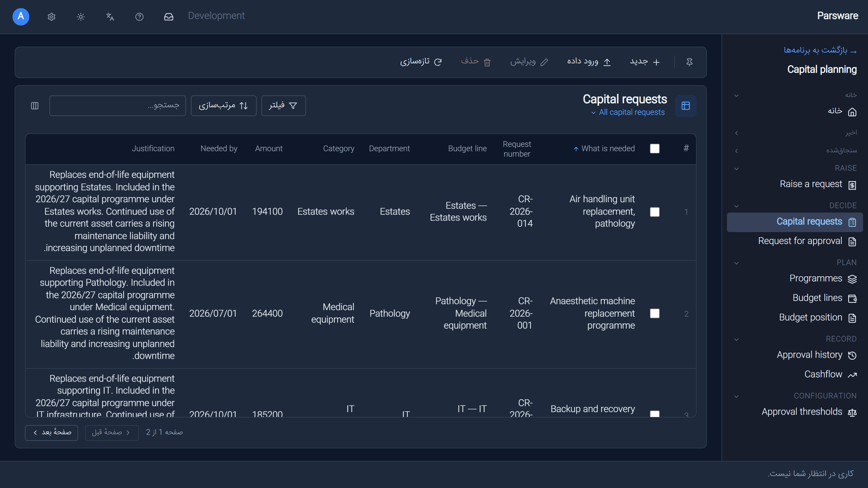
Task: Open Raise a request in sidebar
Action: [795, 184]
